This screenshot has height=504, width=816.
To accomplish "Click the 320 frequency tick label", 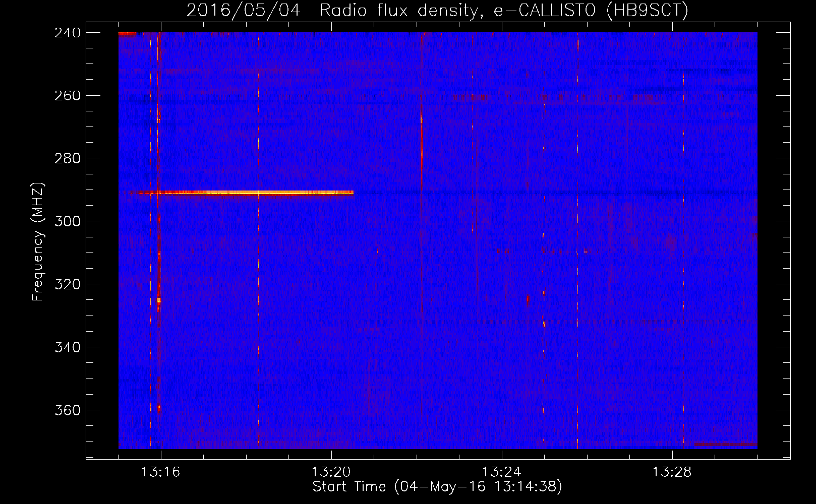I will click(x=68, y=285).
